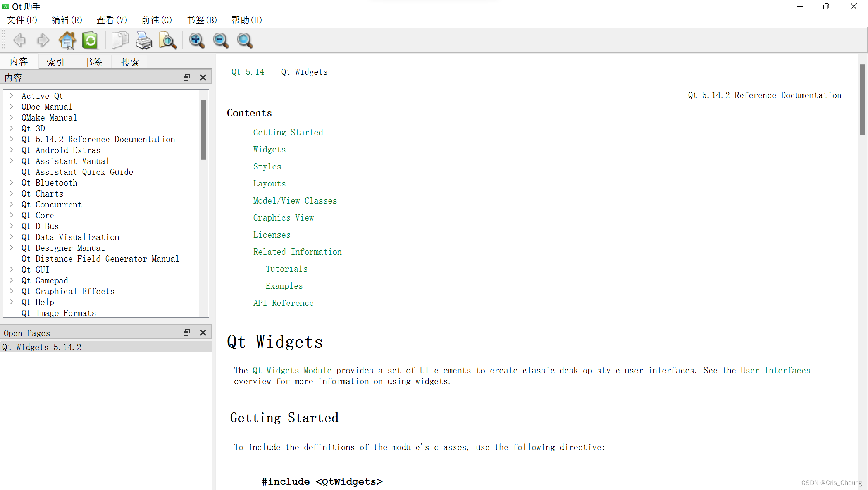This screenshot has height=490, width=868.
Task: Open the 文件(F) menu
Action: (22, 20)
